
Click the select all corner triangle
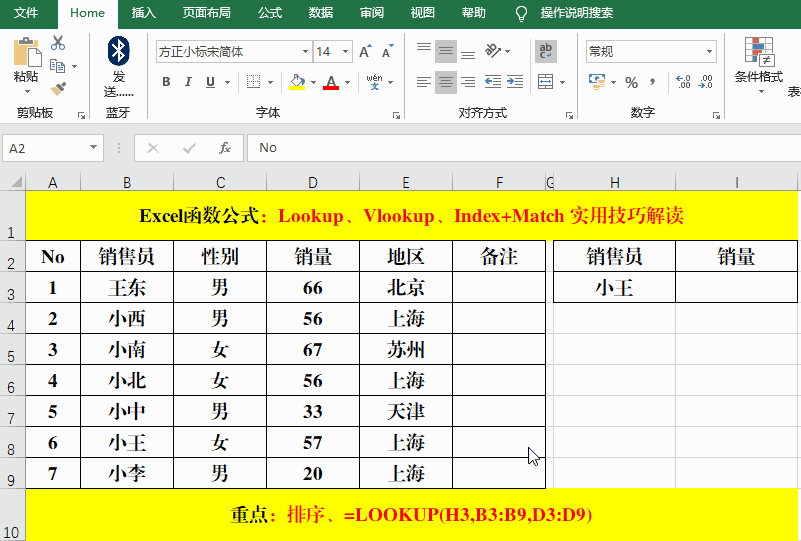point(15,182)
